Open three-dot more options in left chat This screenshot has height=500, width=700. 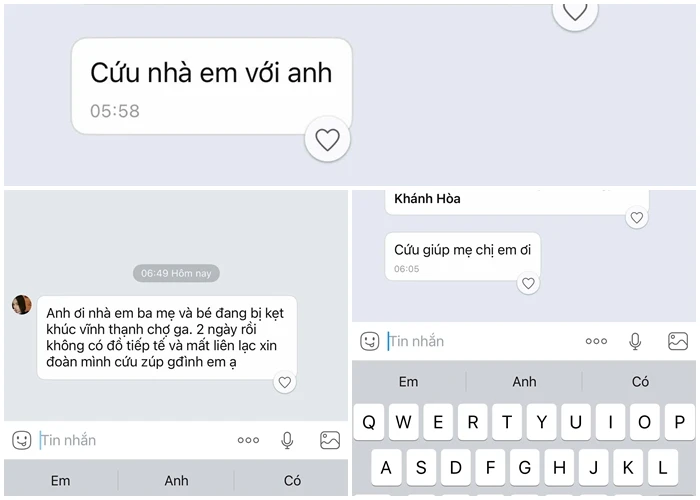248,440
